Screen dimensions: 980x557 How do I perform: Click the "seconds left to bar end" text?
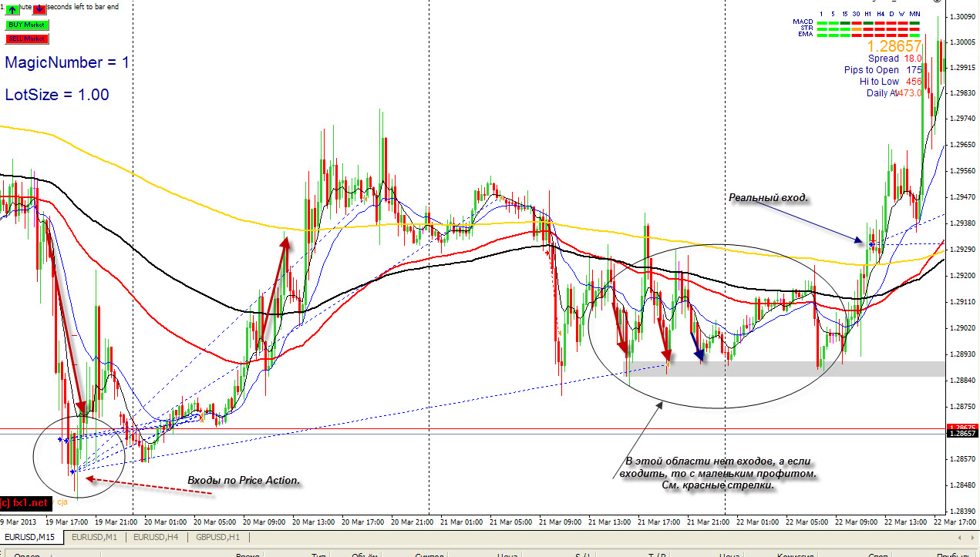[x=83, y=7]
